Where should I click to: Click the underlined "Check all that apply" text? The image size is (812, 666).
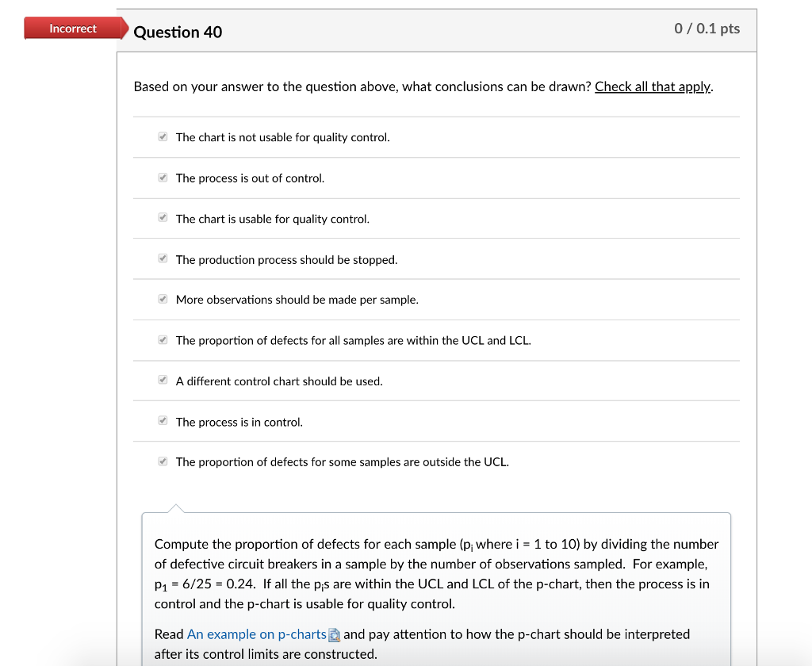coord(652,86)
